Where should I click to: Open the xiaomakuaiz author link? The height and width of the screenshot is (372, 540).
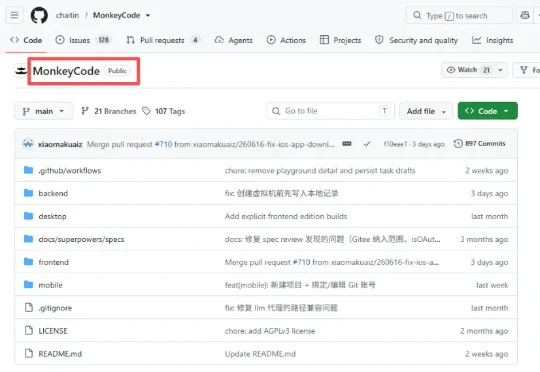point(60,144)
